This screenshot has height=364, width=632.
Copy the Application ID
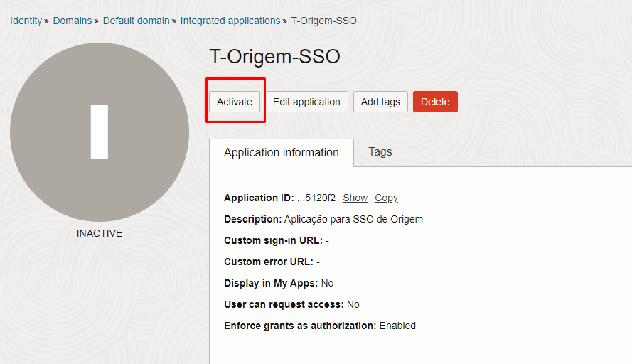coord(386,198)
